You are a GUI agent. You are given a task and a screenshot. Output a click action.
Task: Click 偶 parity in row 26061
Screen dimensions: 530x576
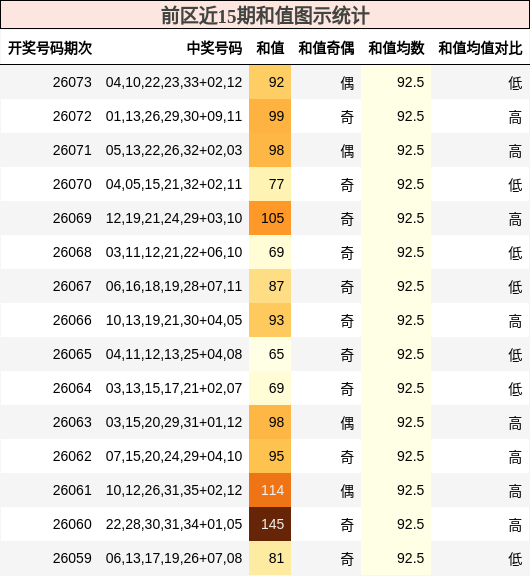pos(347,491)
